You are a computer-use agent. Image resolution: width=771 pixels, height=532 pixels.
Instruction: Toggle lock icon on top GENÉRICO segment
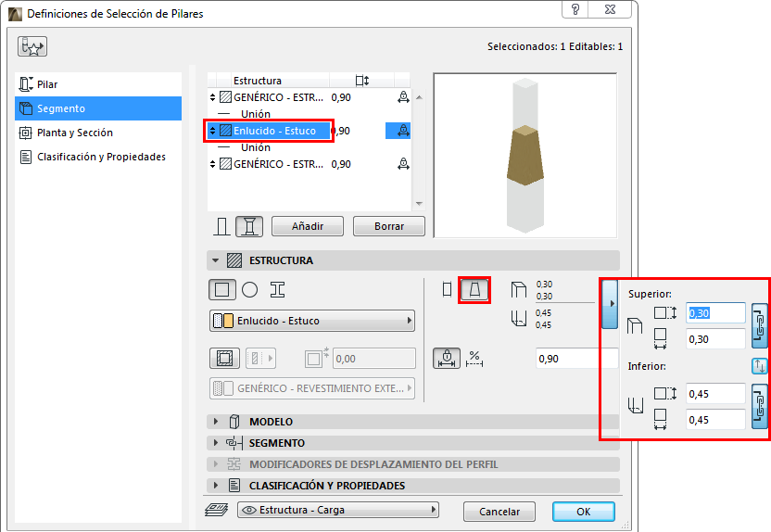[403, 97]
